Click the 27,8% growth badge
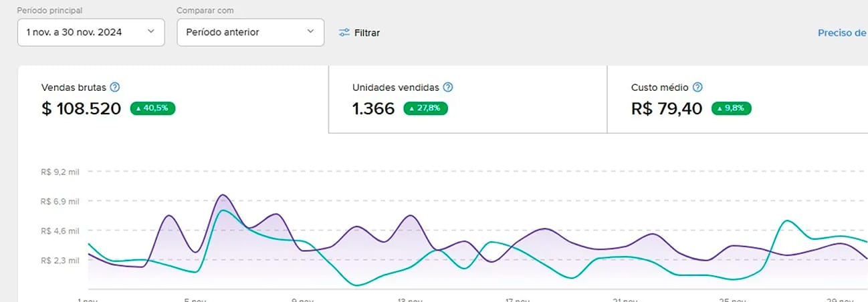This screenshot has width=868, height=302. tap(425, 108)
